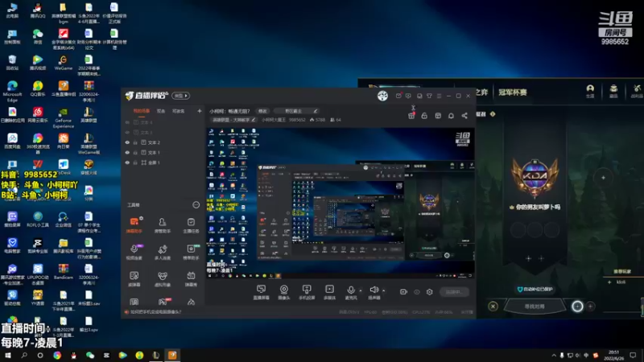Viewport: 644px width, 362px height.
Task: Click the padlock icon beside the gift box
Action: 424,116
